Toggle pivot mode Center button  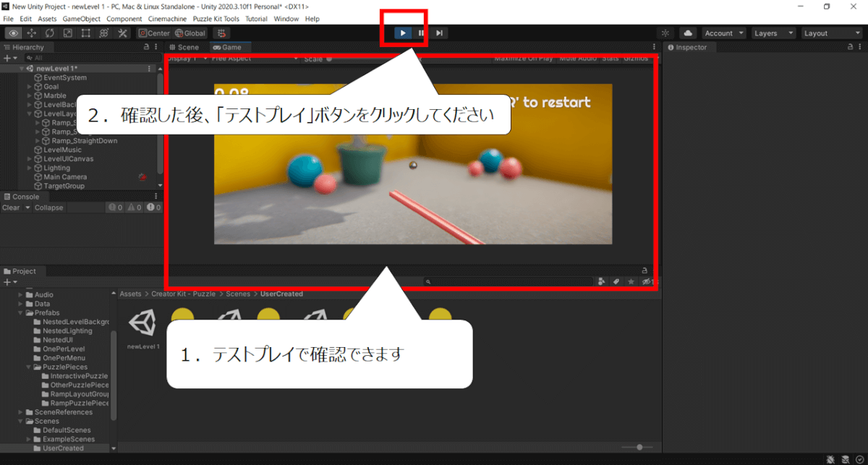pos(154,33)
